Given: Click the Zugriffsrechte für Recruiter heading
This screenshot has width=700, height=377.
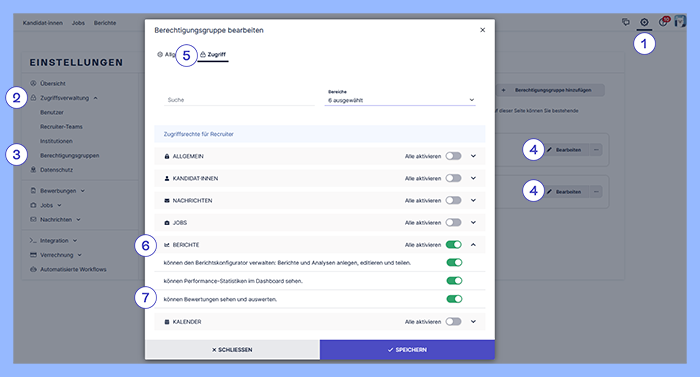Looking at the screenshot, I should pos(199,134).
